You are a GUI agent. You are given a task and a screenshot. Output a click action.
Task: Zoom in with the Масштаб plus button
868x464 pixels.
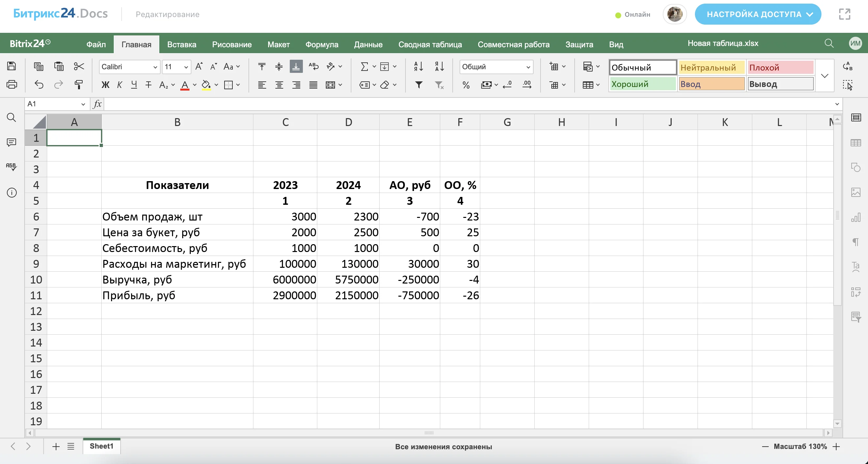click(x=836, y=447)
